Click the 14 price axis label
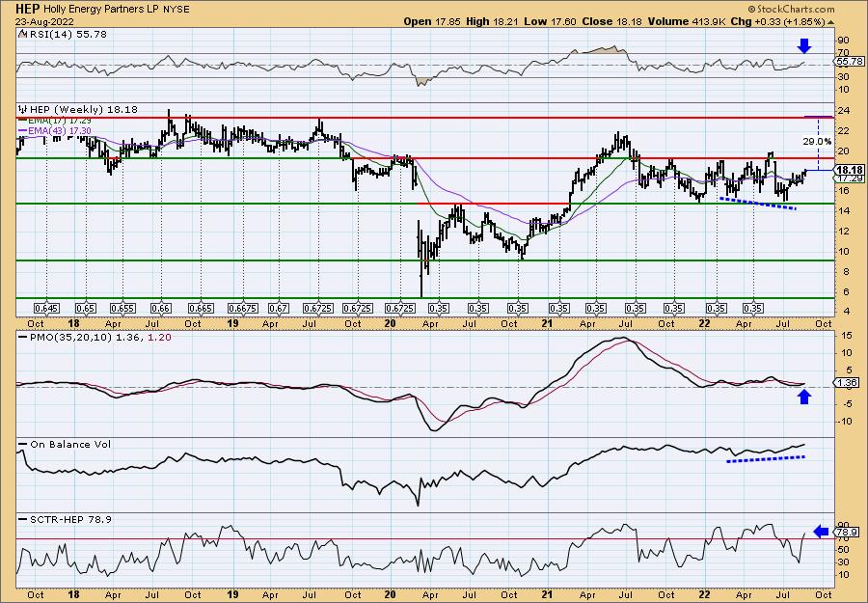Screen dimensions: 868x603 [844, 211]
